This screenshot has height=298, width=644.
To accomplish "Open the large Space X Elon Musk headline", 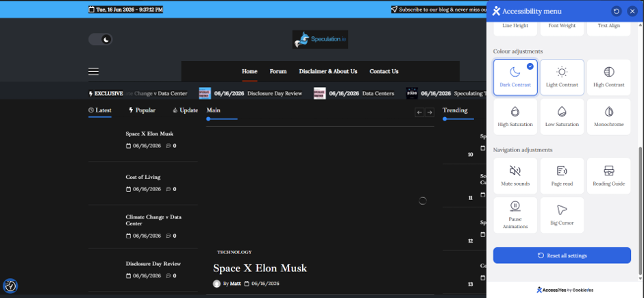I will pos(260,269).
